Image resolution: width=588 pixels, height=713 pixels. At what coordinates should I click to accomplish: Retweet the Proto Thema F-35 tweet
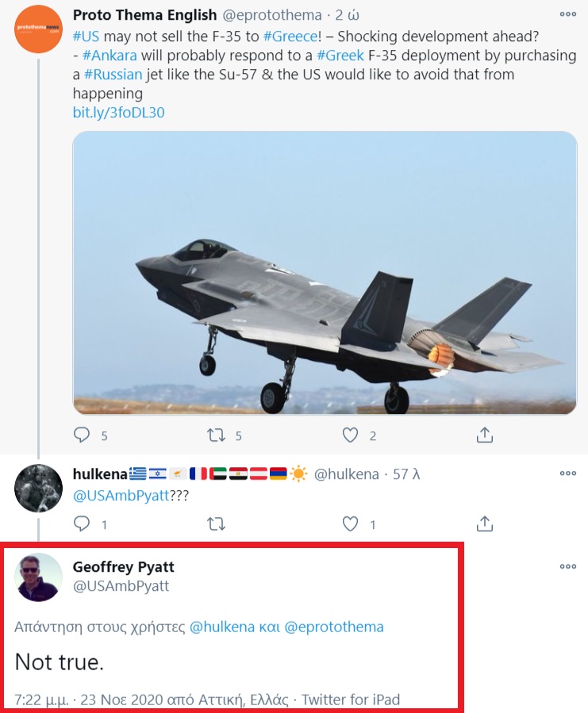(216, 435)
